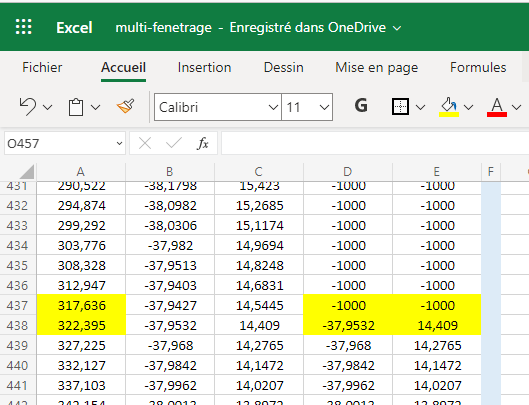
Task: Open the Formules tab
Action: pos(478,68)
